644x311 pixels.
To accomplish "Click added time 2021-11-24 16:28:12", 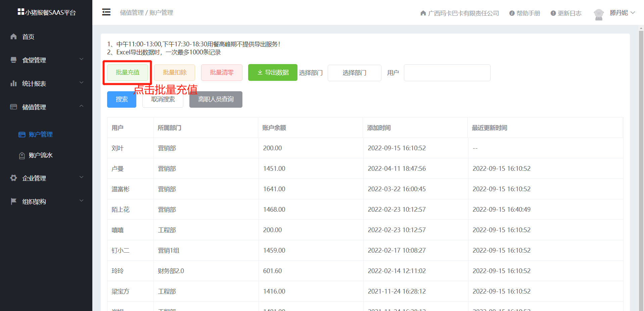I will coord(397,291).
